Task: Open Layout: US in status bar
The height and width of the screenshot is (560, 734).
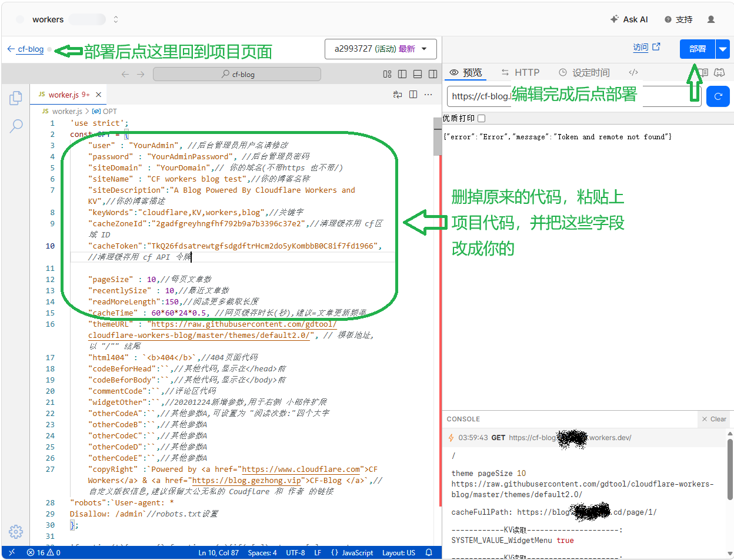Action: (399, 552)
